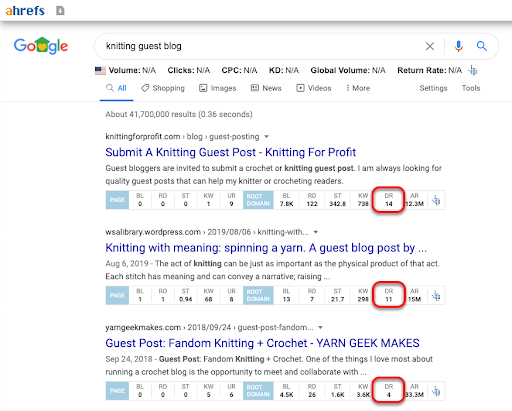The image size is (512, 411).
Task: Switch to the Images tab
Action: (217, 88)
